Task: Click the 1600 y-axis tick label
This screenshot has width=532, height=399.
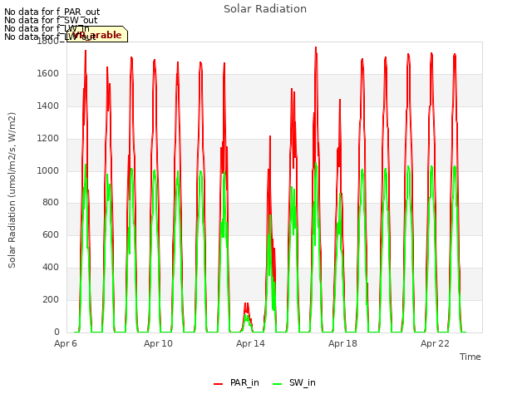Action: coord(48,74)
